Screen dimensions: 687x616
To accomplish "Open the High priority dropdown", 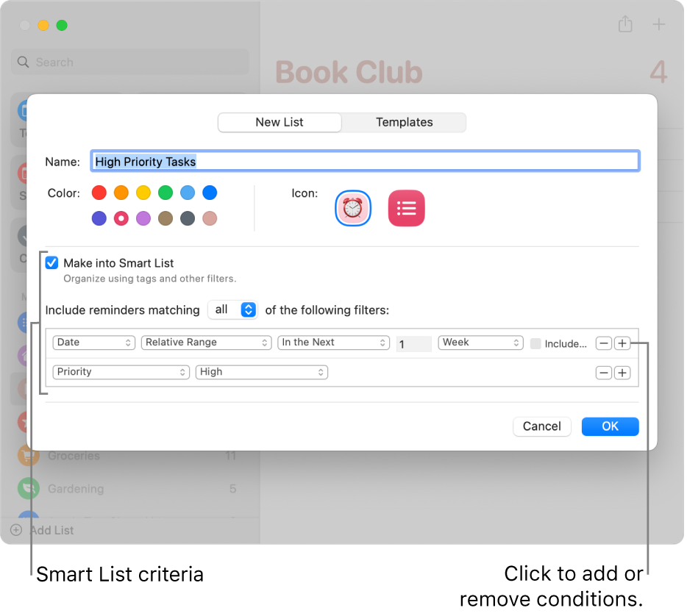I will pyautogui.click(x=262, y=372).
